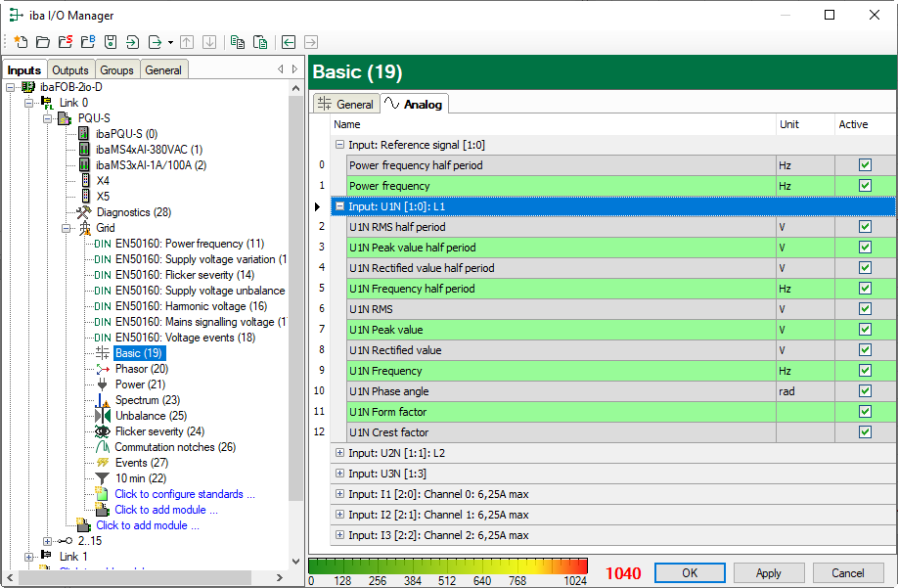Click the Save floppy disk toolbar icon
Image resolution: width=898 pixels, height=588 pixels.
coord(111,42)
